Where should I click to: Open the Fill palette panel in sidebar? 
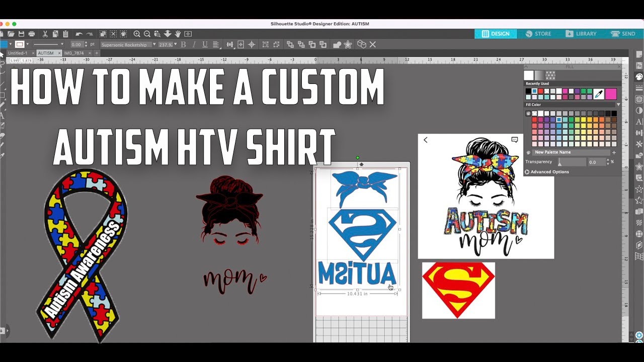point(639,77)
